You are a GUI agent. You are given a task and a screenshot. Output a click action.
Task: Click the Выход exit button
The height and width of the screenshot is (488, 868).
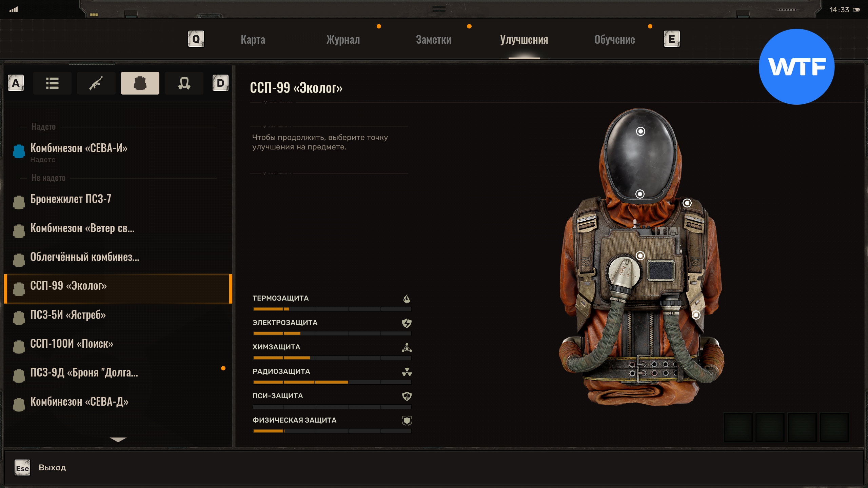[x=52, y=468]
